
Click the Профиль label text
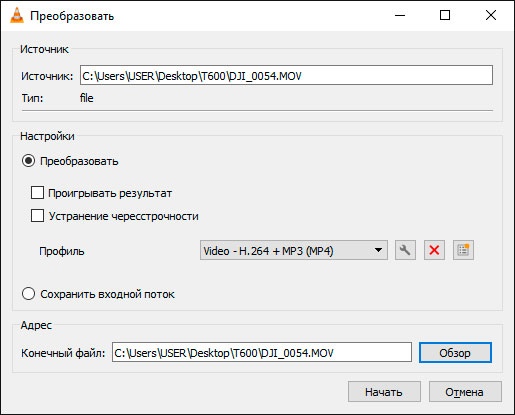point(62,251)
